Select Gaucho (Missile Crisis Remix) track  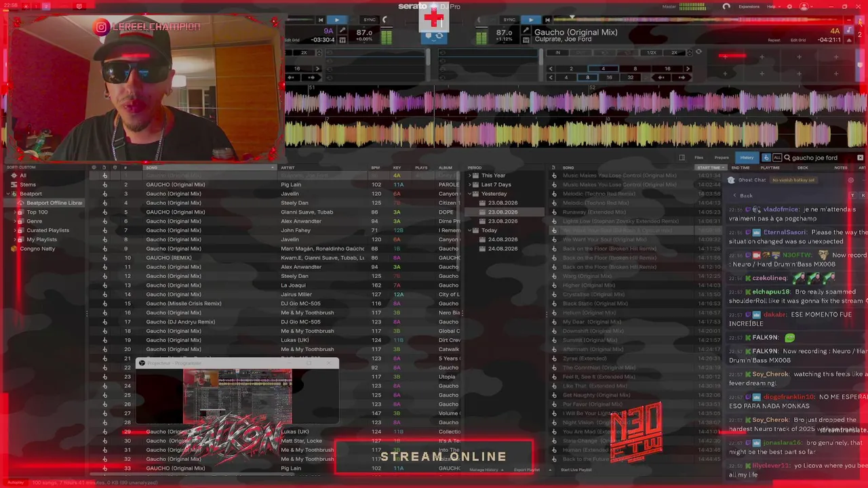pos(184,304)
